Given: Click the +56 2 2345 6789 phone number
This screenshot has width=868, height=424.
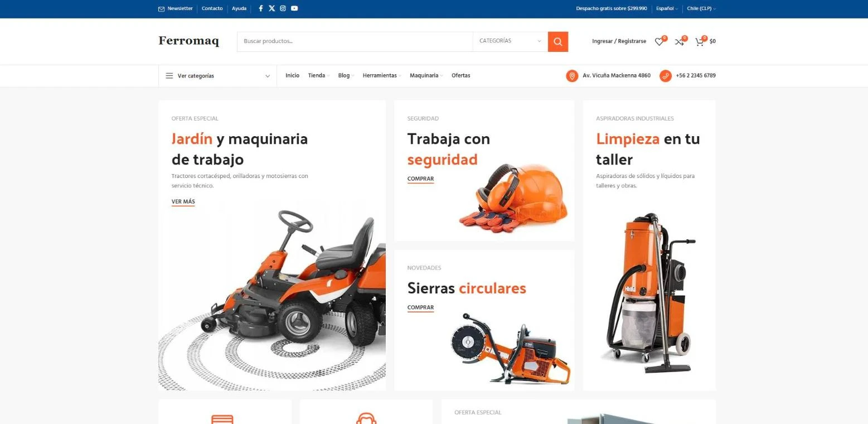Looking at the screenshot, I should 696,76.
